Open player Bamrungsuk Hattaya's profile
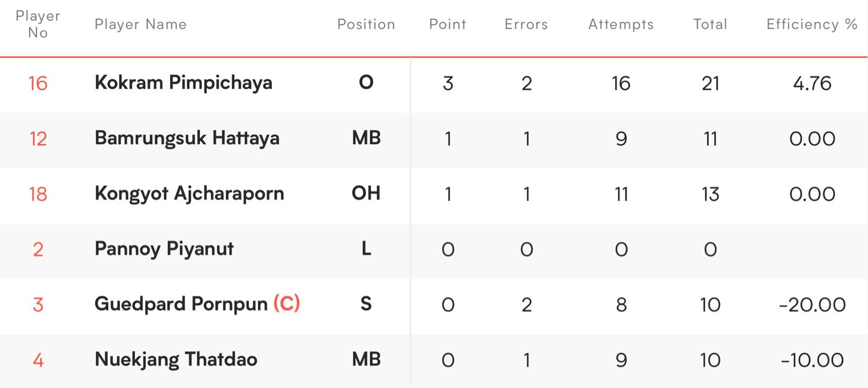This screenshot has height=388, width=868. click(187, 138)
